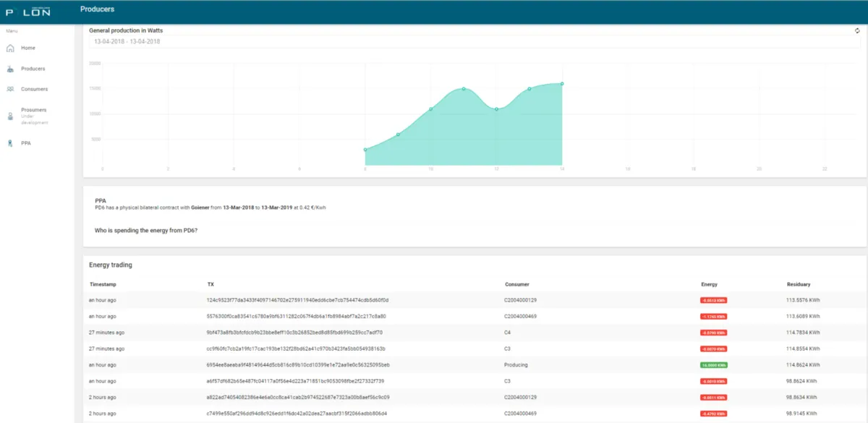Click the Producing consumer cell
Viewport: 868px width, 423px height.
pos(516,365)
